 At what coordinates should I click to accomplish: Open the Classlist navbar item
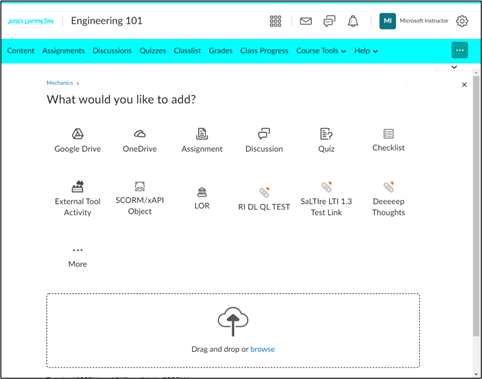pos(187,51)
